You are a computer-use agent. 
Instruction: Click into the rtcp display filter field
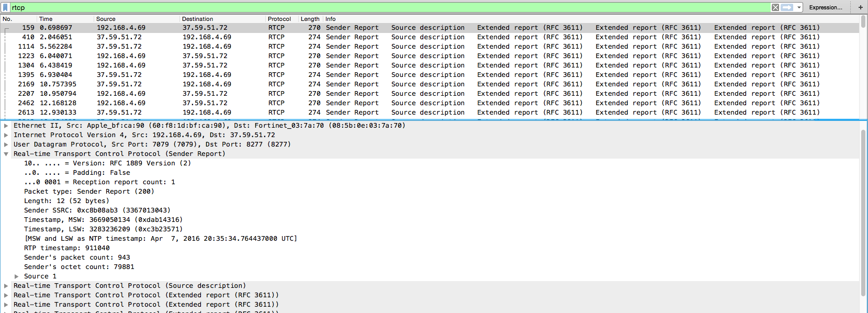[390, 7]
